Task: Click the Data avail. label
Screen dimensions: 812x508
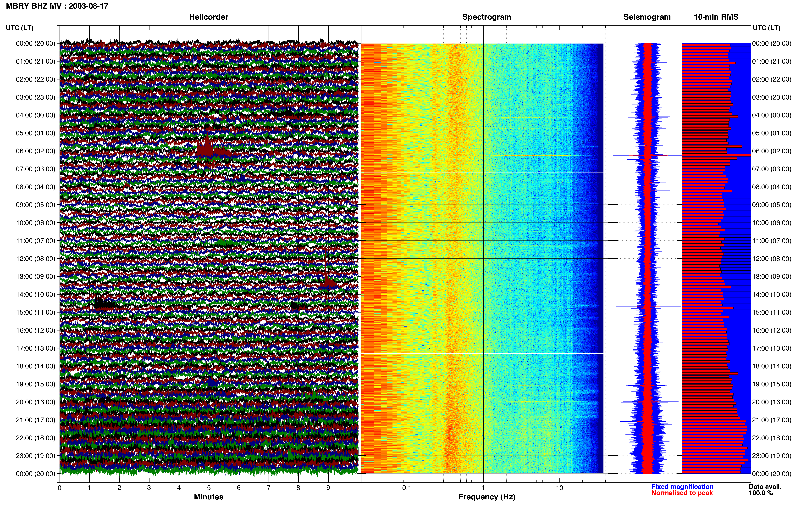Action: [x=765, y=486]
